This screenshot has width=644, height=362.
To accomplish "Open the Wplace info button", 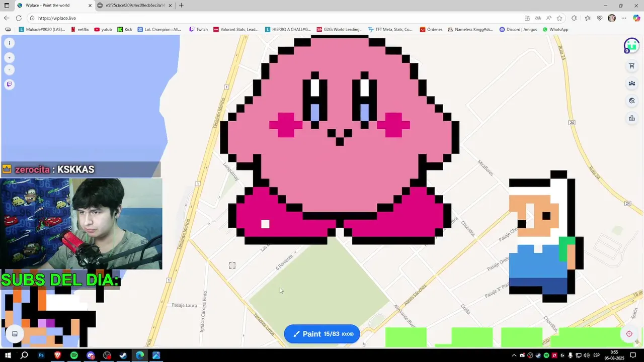I will [9, 43].
